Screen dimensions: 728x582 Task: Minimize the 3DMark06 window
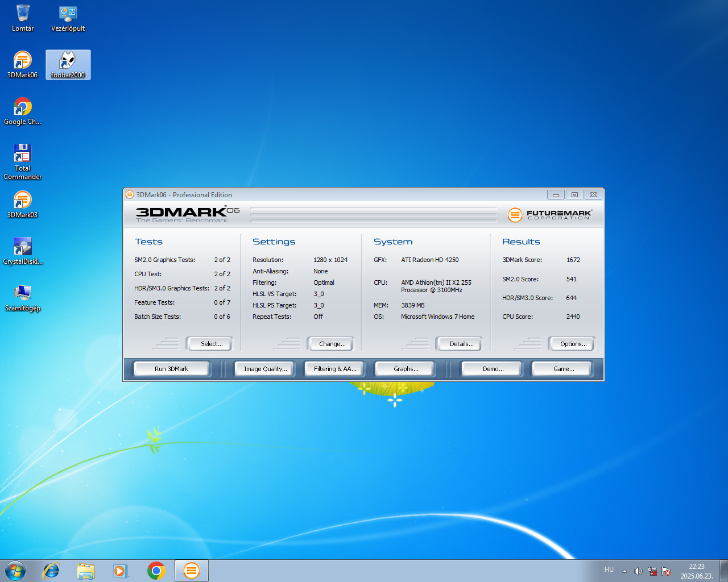556,194
